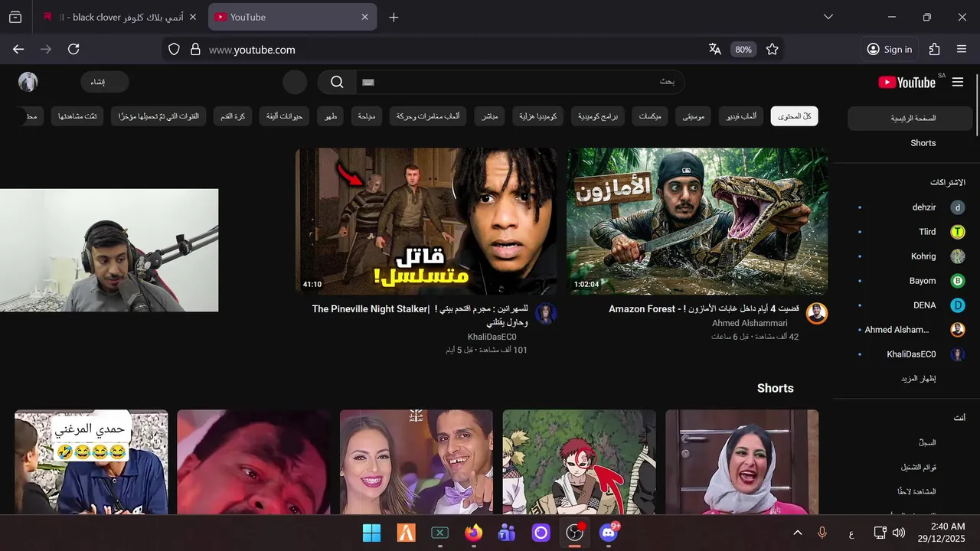Screen dimensions: 980x551
Task: Click the Bayom channel avatar
Action: [x=958, y=281]
